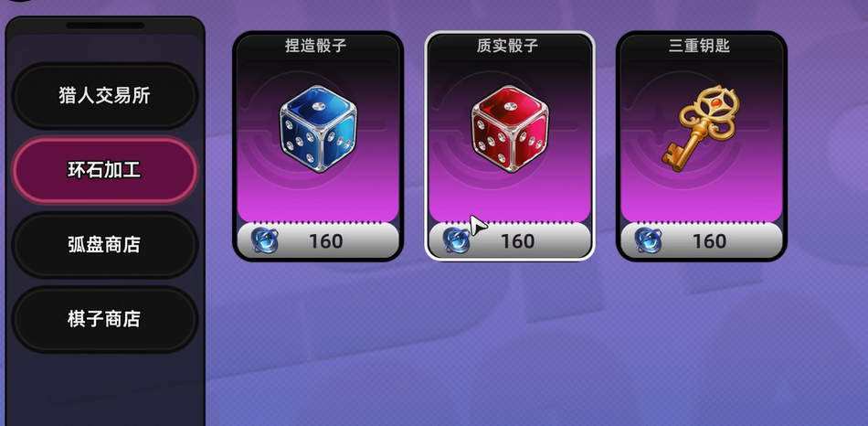Screen dimensions: 868x426
Task: Switch to the 弧盘商店 tab
Action: (105, 244)
